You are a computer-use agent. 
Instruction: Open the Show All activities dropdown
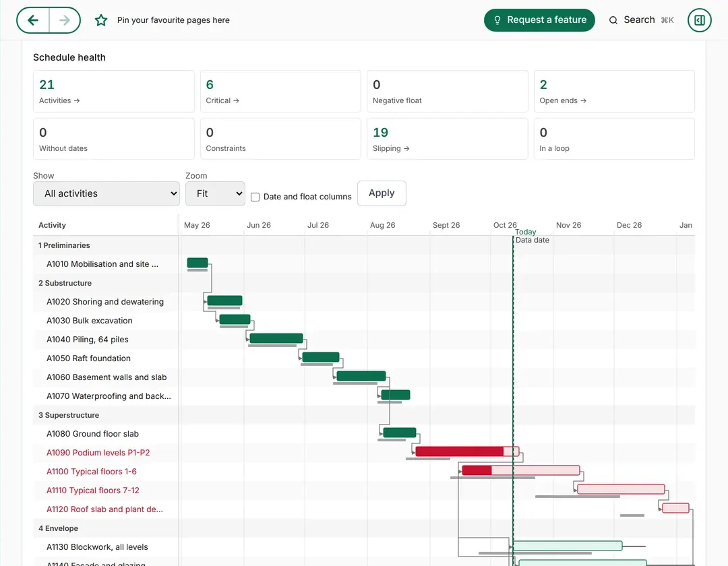pyautogui.click(x=107, y=193)
